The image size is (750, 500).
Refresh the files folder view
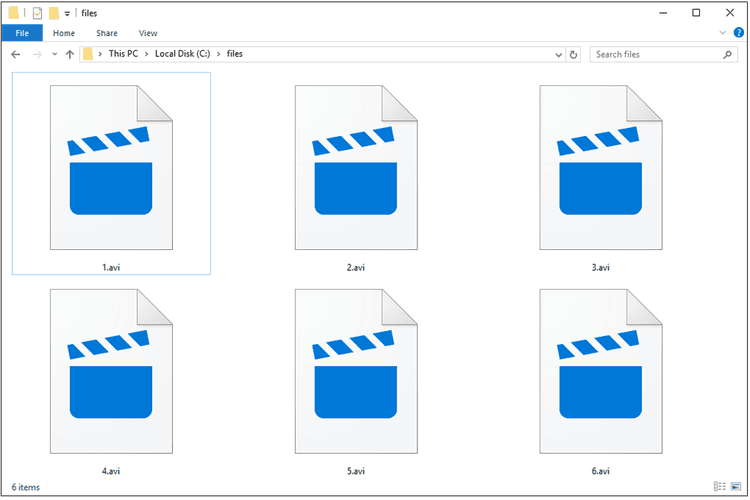coord(574,54)
